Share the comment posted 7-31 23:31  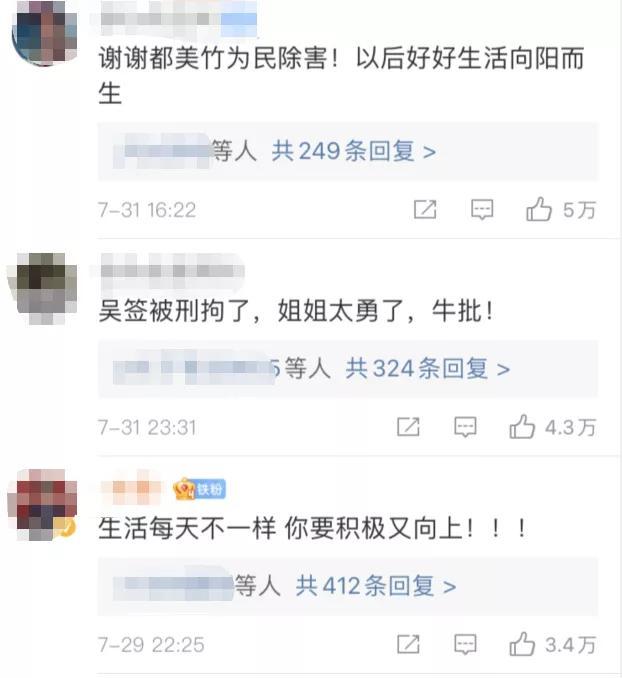(x=408, y=427)
